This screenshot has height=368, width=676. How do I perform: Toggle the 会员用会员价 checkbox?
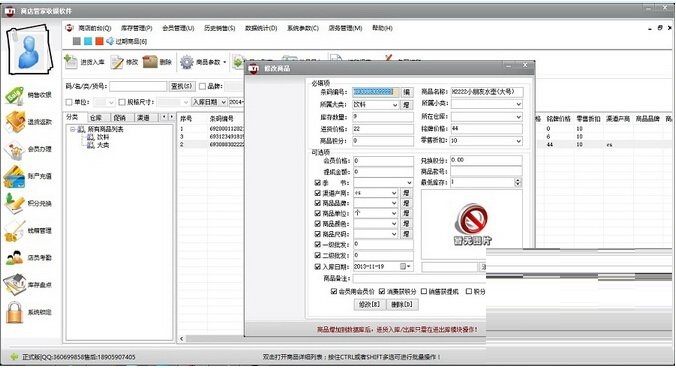333,292
